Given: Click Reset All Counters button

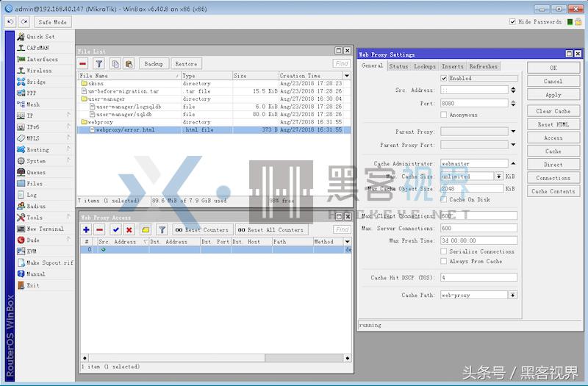Looking at the screenshot, I should pos(271,229).
